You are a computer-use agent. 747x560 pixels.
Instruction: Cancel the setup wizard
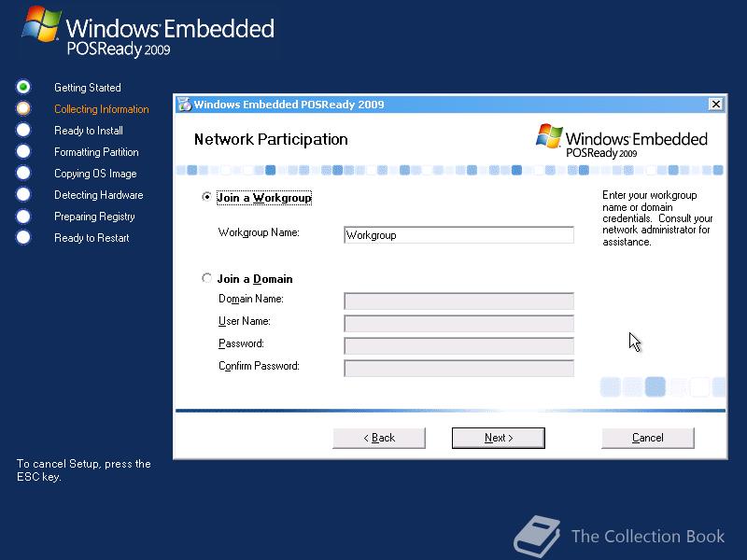tap(648, 438)
